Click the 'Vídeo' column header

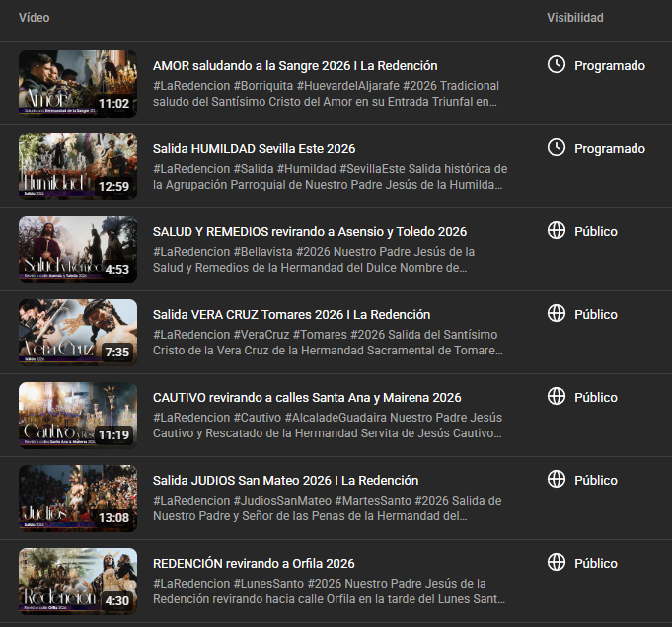(34, 18)
